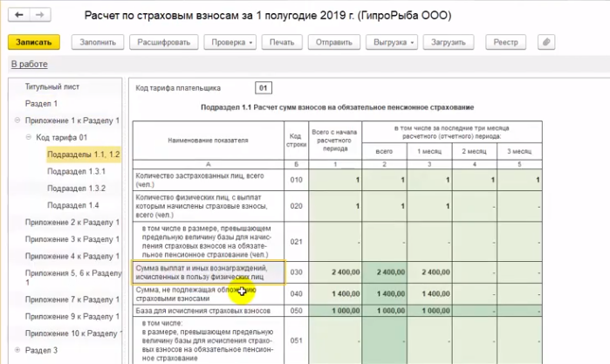This screenshot has height=364, width=610.
Task: Collapse Приложение 1 к Разделу 1 node
Action: [17, 120]
